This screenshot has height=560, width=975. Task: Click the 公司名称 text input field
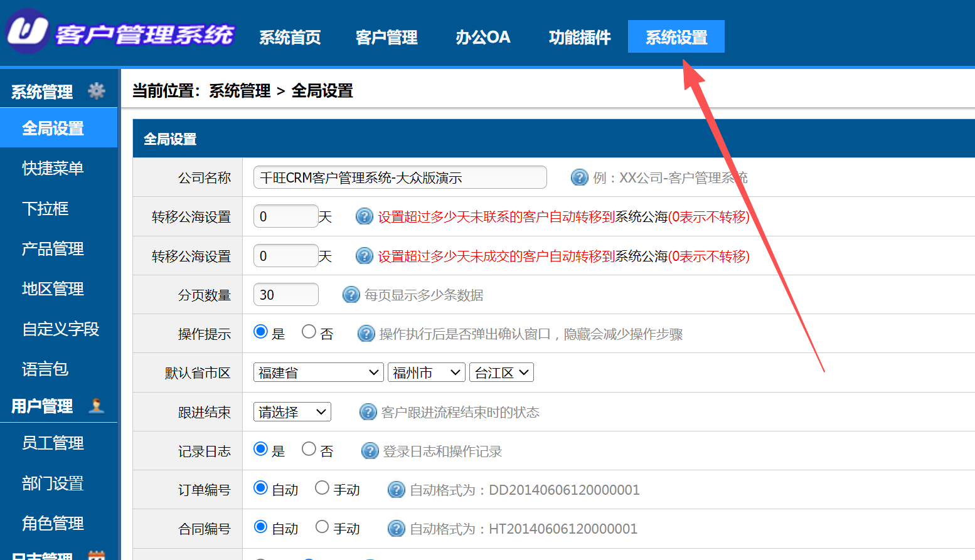pos(400,177)
